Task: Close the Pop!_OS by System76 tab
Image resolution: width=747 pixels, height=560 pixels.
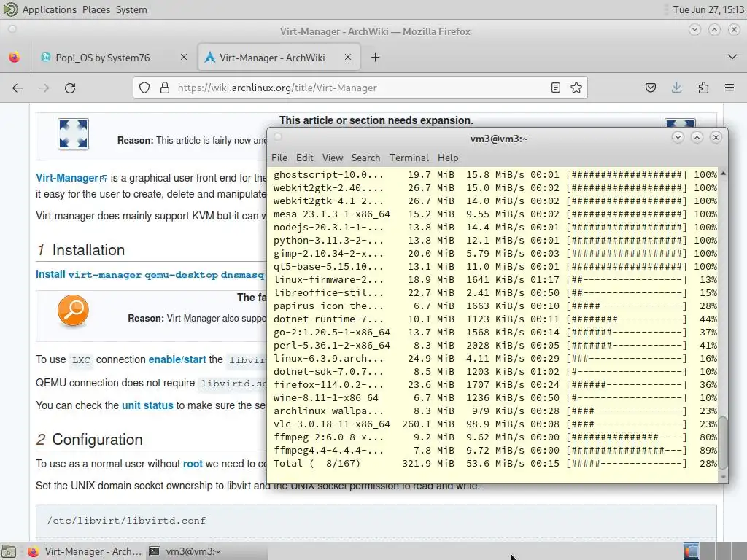Action: pyautogui.click(x=184, y=57)
